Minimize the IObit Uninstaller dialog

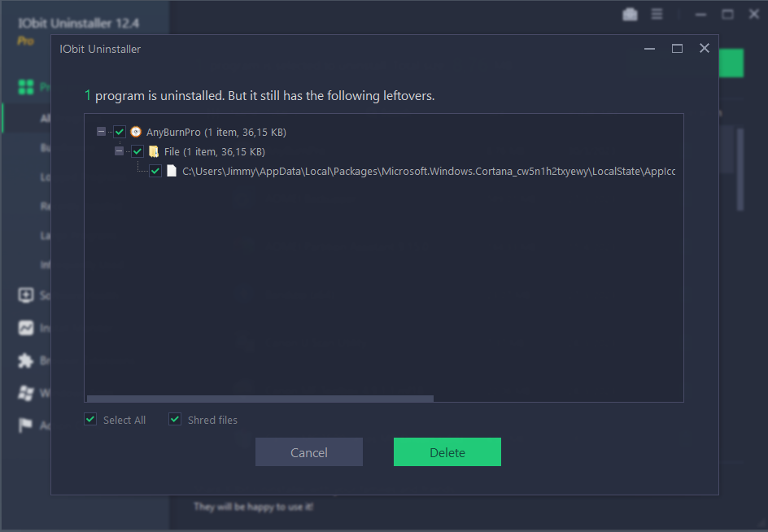[x=649, y=49]
